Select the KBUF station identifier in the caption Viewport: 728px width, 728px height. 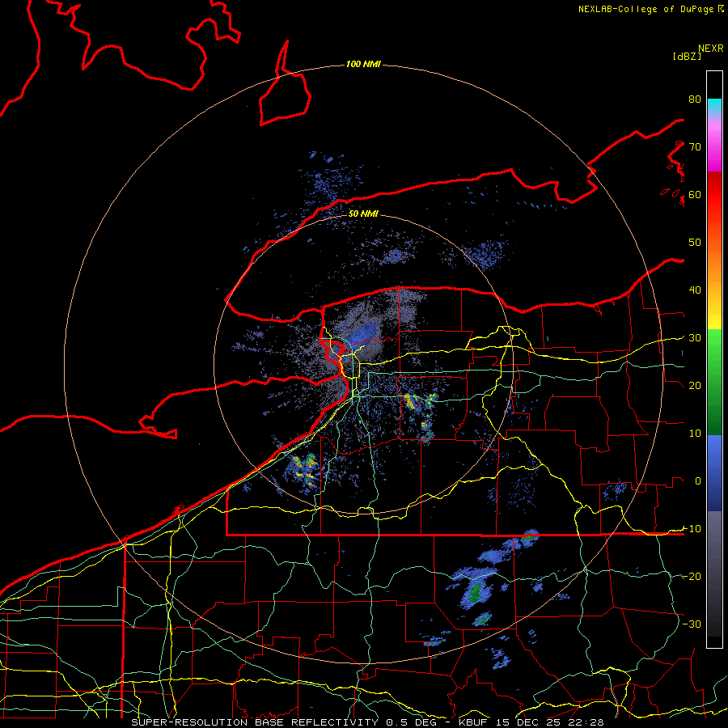[x=473, y=722]
